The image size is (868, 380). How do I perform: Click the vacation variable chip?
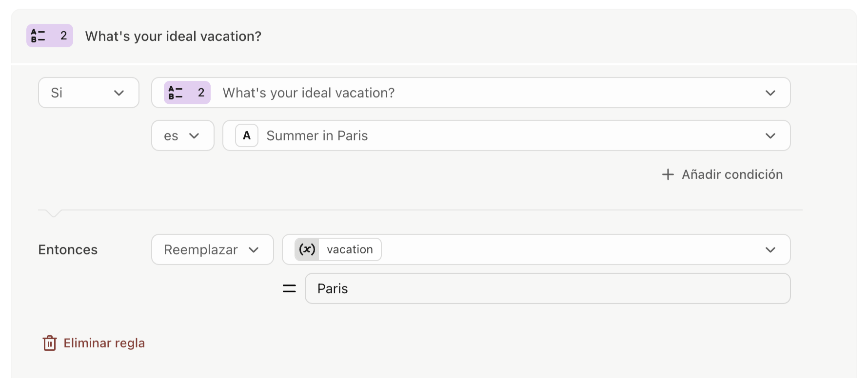click(x=350, y=249)
